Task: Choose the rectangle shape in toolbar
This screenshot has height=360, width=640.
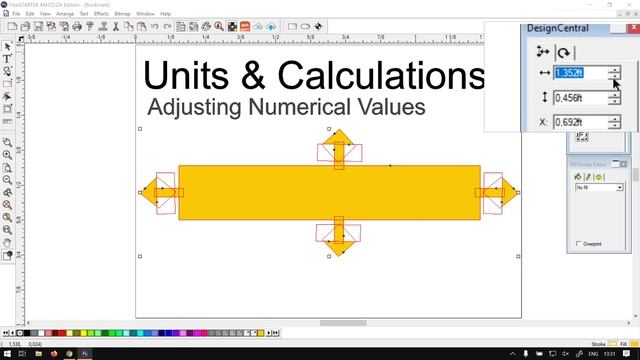Action: (x=292, y=27)
